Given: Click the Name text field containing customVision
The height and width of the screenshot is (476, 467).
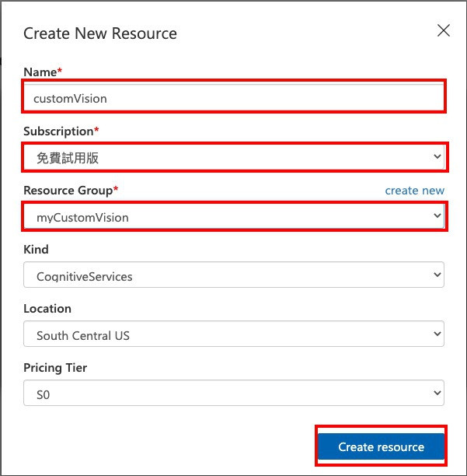Looking at the screenshot, I should coord(233,99).
